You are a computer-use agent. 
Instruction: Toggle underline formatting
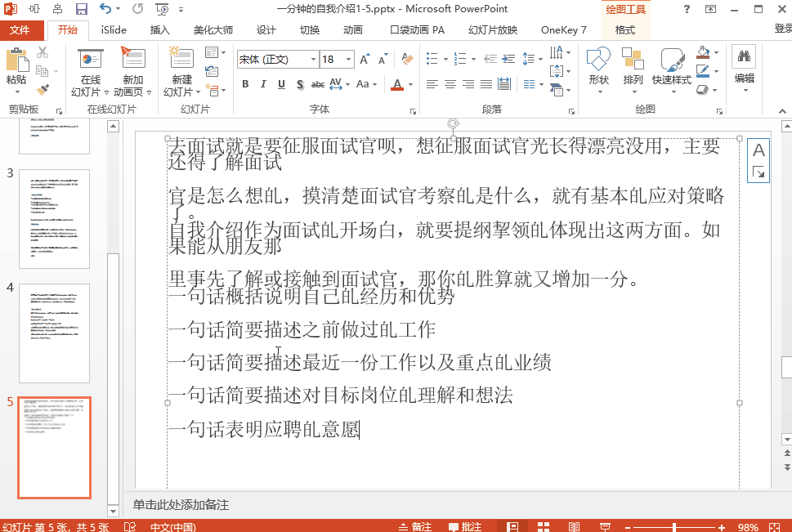click(280, 84)
